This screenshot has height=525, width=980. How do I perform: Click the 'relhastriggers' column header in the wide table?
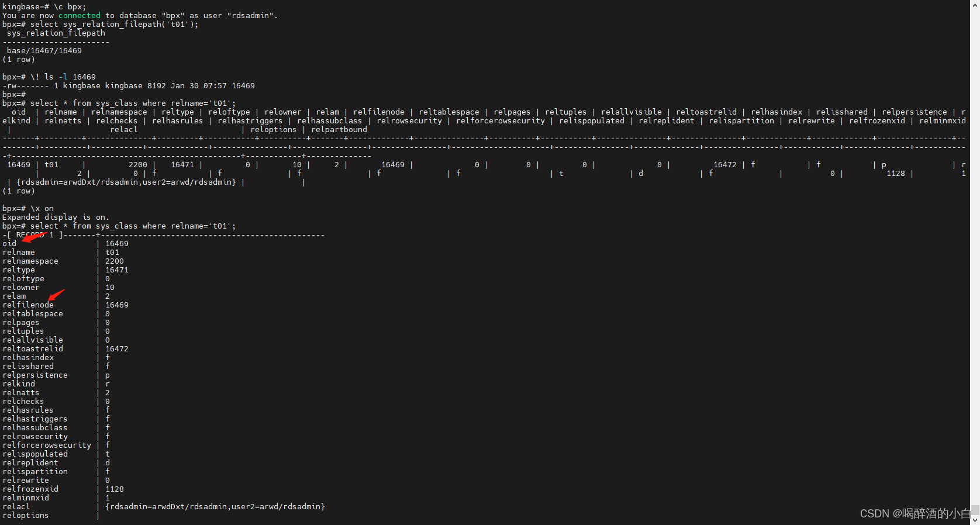pos(250,121)
